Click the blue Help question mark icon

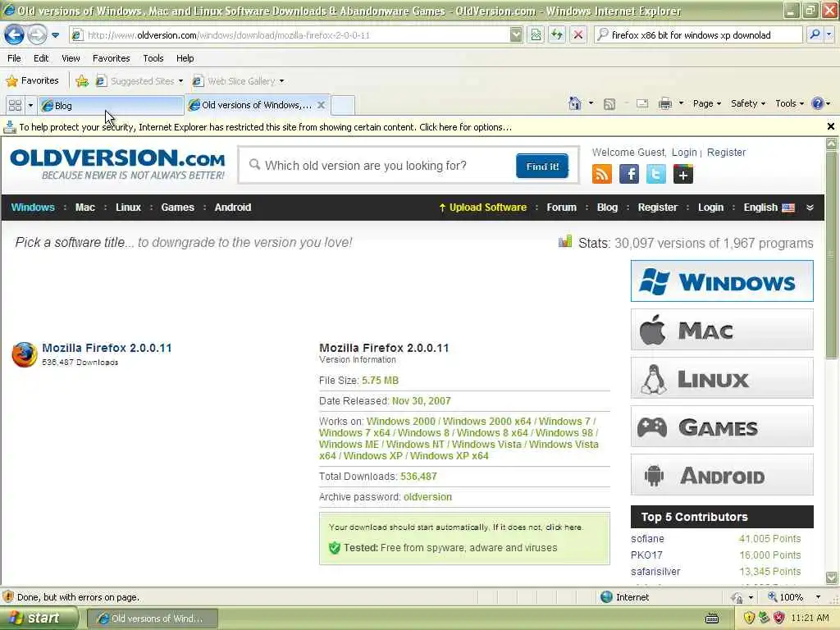pyautogui.click(x=818, y=103)
